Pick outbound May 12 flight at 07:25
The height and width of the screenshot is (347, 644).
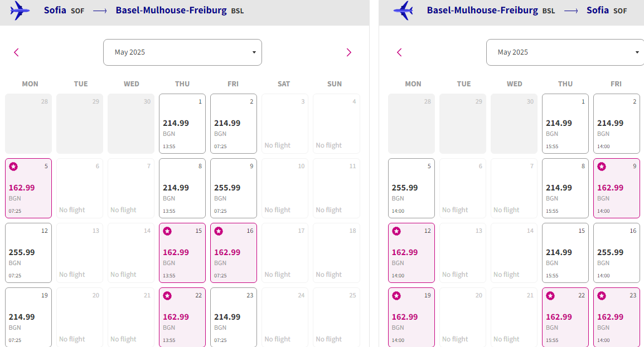[28, 253]
